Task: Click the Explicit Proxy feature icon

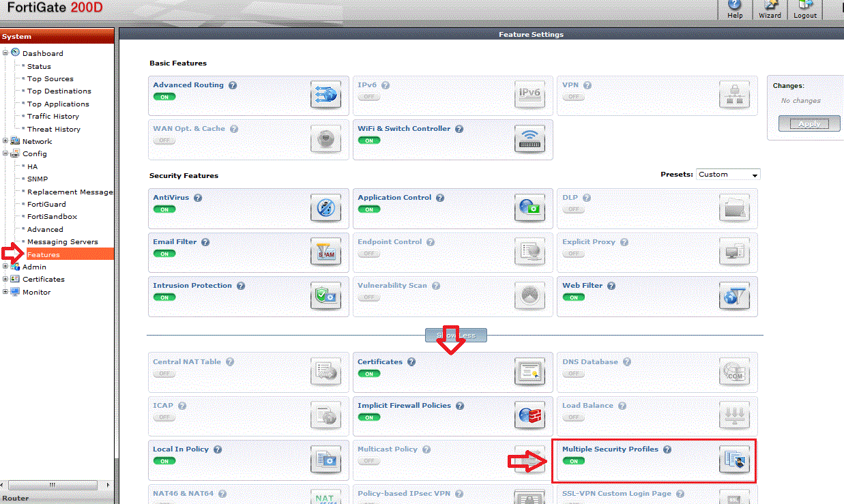Action: click(734, 252)
